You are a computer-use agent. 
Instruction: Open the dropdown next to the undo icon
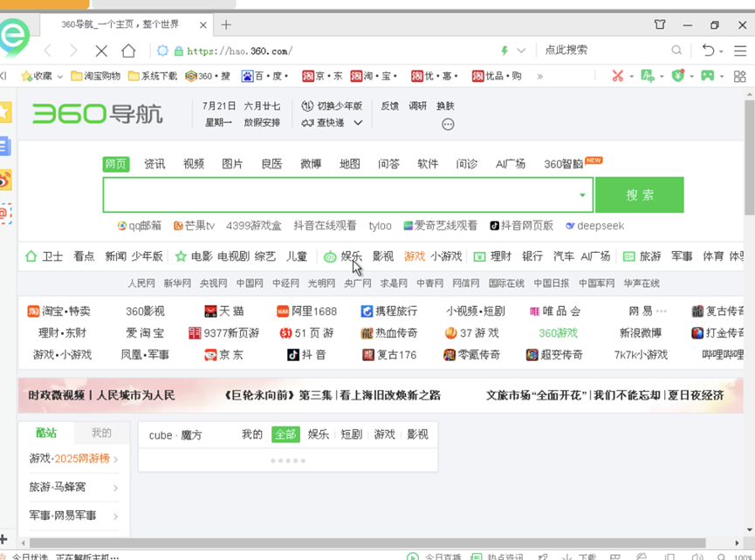point(721,51)
